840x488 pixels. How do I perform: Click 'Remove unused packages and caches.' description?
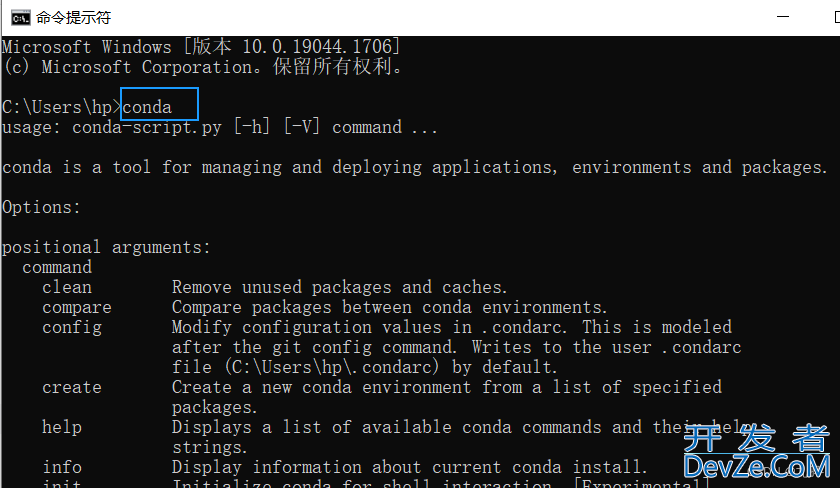click(x=339, y=287)
